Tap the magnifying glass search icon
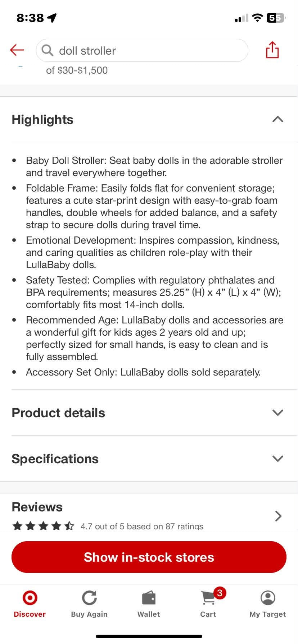 (47, 50)
